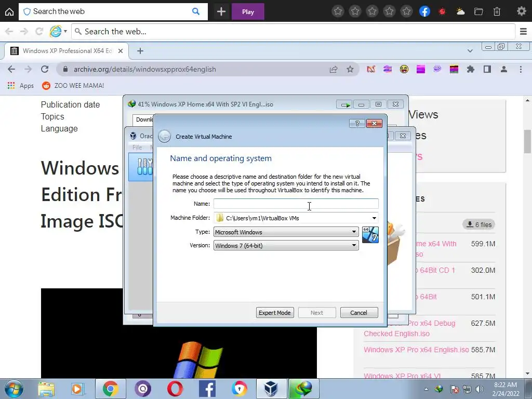Focus the Search the web... field
The width and height of the screenshot is (532, 399).
pyautogui.click(x=294, y=32)
